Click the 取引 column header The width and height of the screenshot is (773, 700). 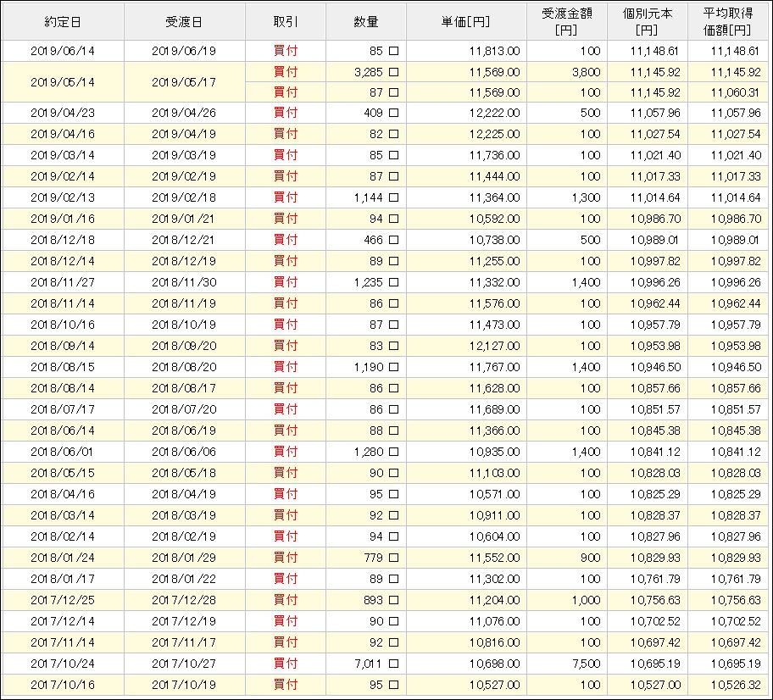(x=286, y=22)
